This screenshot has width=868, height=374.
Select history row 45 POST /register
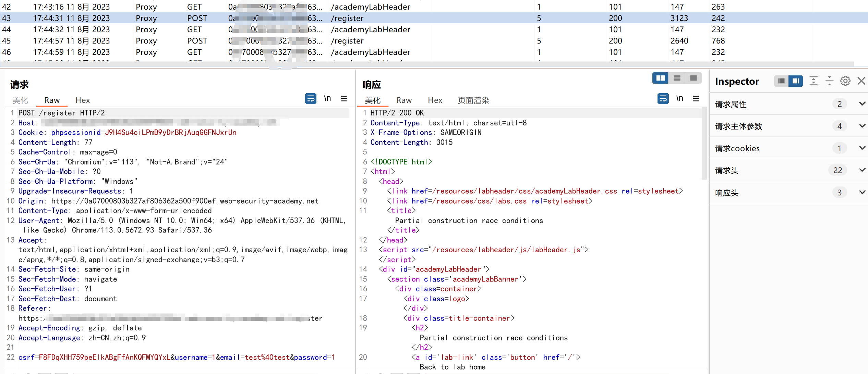tap(347, 41)
